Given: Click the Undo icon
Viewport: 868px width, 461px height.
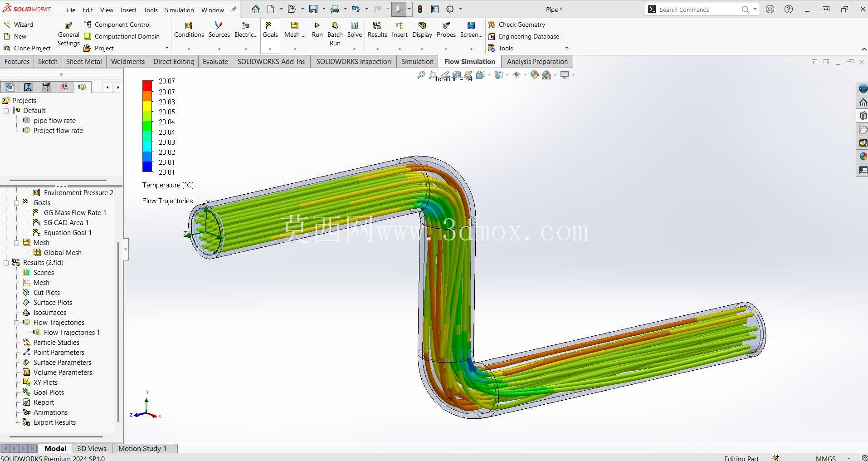Looking at the screenshot, I should pos(356,9).
